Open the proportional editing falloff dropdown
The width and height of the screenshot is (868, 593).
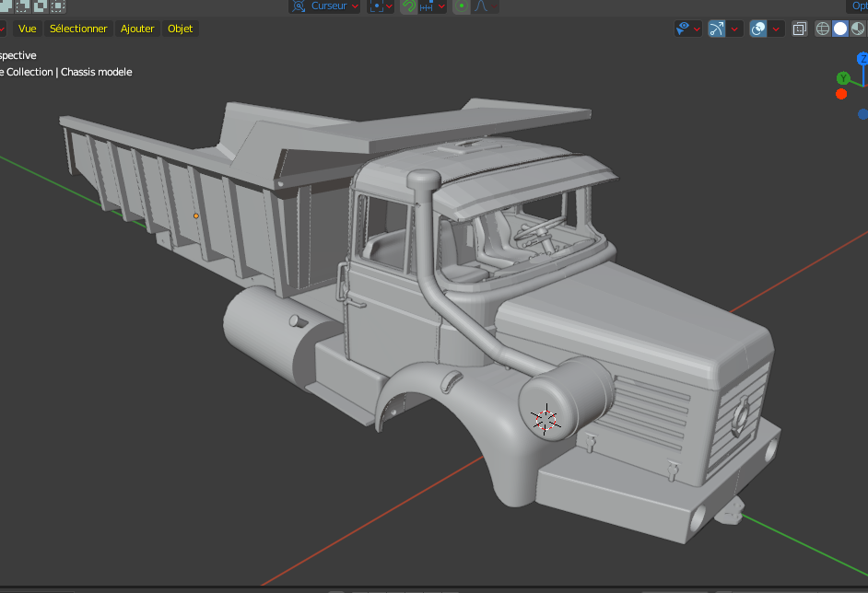pyautogui.click(x=484, y=6)
